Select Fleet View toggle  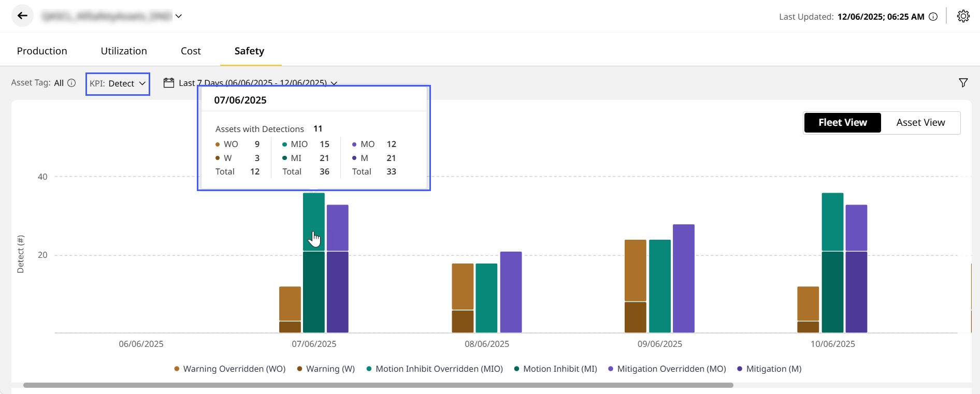[842, 123]
